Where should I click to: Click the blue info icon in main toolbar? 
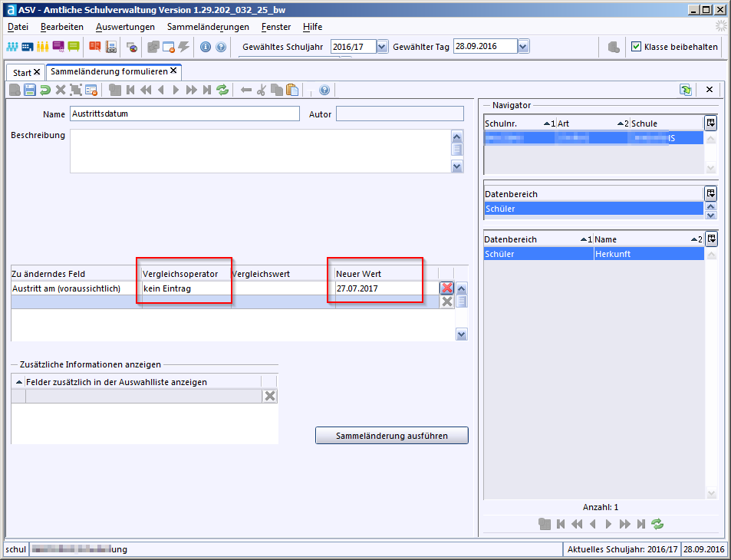[x=206, y=47]
